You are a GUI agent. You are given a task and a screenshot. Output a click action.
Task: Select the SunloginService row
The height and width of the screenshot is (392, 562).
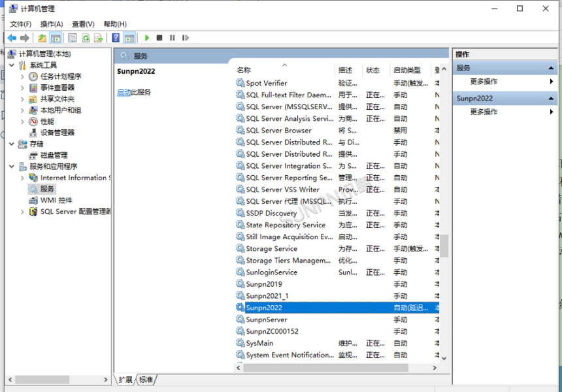pos(337,272)
